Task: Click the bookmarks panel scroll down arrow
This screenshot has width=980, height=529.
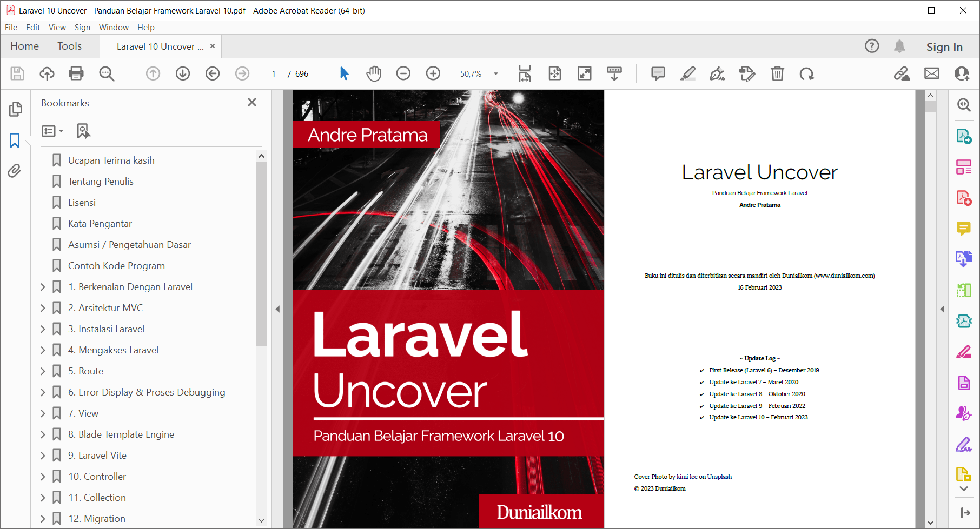Action: click(262, 521)
